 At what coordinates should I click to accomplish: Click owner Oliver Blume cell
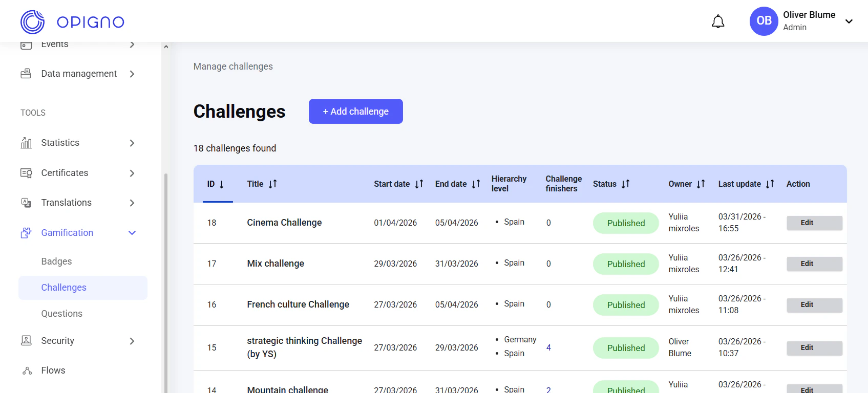tap(680, 347)
